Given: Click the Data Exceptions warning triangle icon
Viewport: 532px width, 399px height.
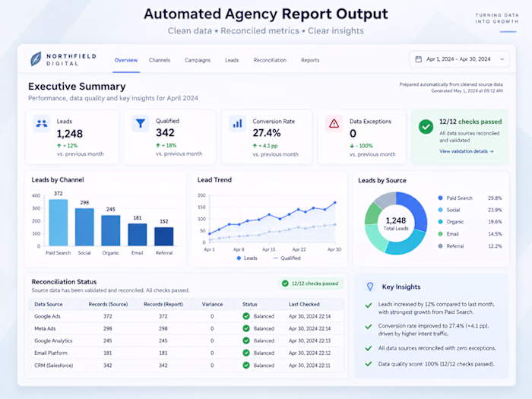Looking at the screenshot, I should click(x=334, y=123).
